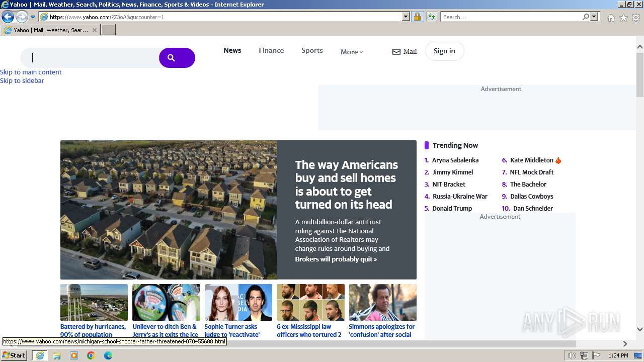The image size is (644, 362).
Task: Open trending topic Russia-Ukraine War
Action: tap(460, 197)
